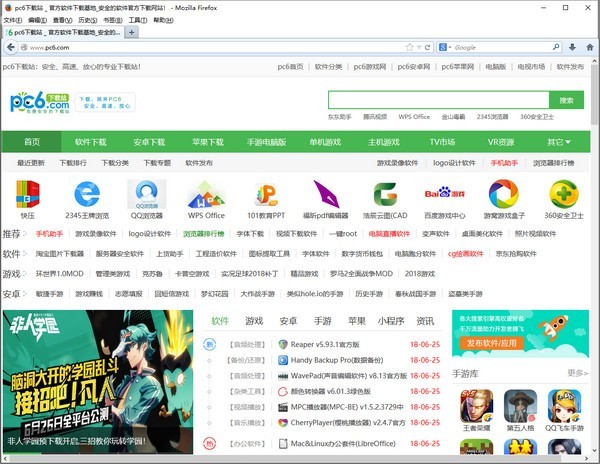The height and width of the screenshot is (464, 600).
Task: Click the green 搜索 button
Action: tap(566, 100)
